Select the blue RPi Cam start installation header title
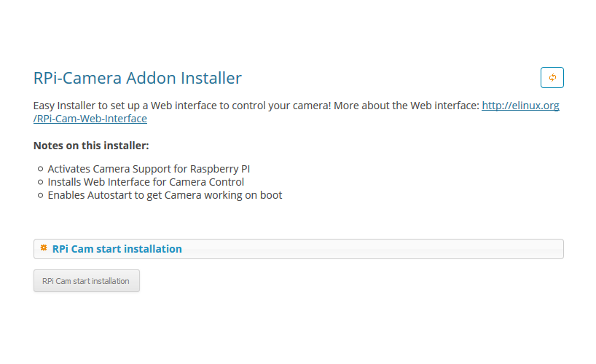The image size is (596, 364). coord(117,249)
